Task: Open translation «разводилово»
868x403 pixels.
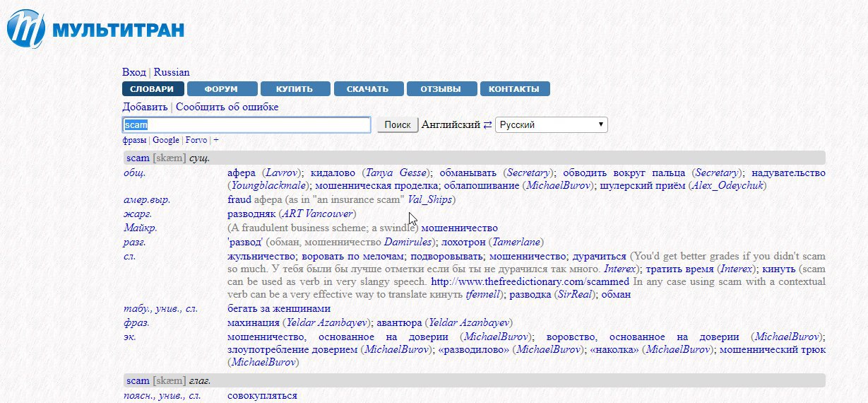Action: [x=472, y=349]
